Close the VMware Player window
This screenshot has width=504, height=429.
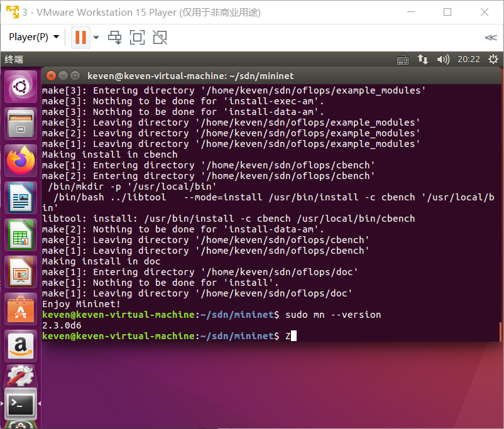coord(485,12)
